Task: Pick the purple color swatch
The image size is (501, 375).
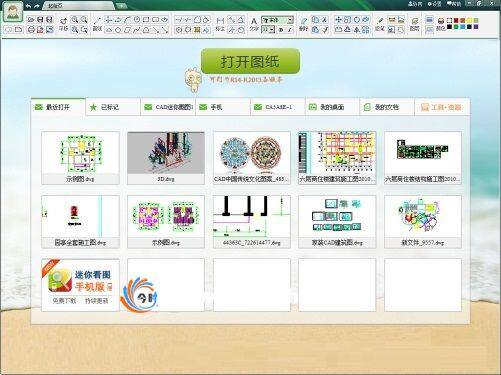Action: (475, 27)
